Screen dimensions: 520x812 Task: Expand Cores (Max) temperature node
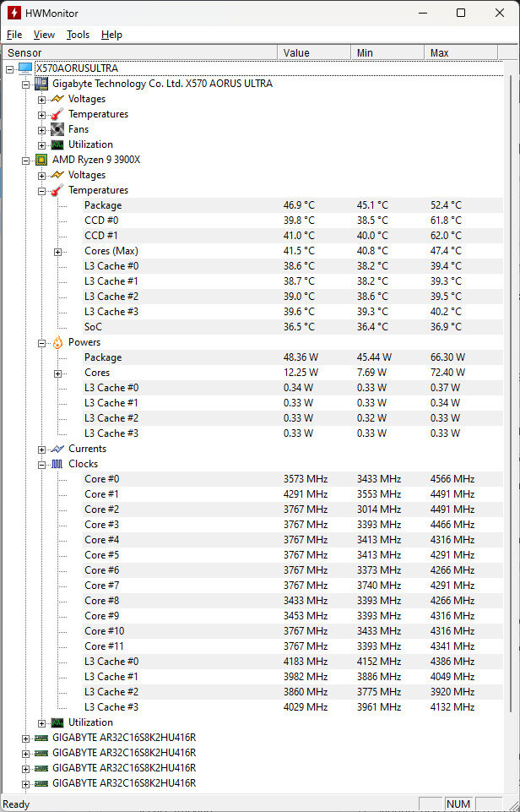pos(58,252)
